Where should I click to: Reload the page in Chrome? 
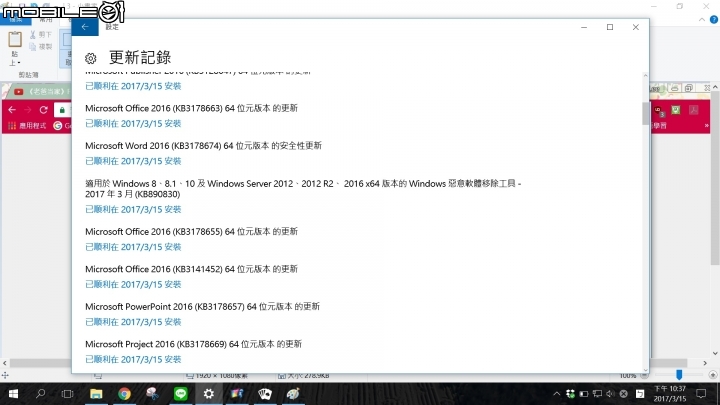[x=44, y=110]
